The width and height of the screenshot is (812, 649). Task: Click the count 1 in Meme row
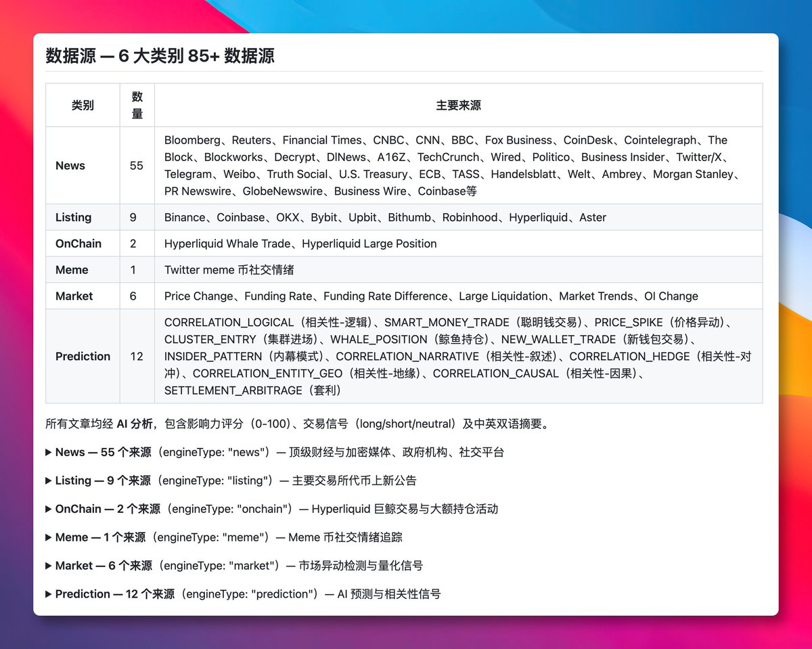[133, 270]
